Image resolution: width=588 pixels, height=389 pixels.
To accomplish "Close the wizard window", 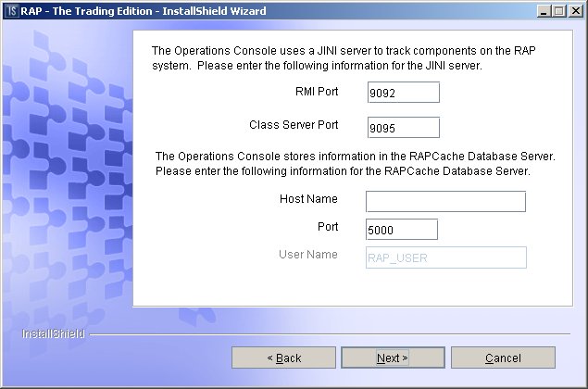I will pyautogui.click(x=575, y=11).
